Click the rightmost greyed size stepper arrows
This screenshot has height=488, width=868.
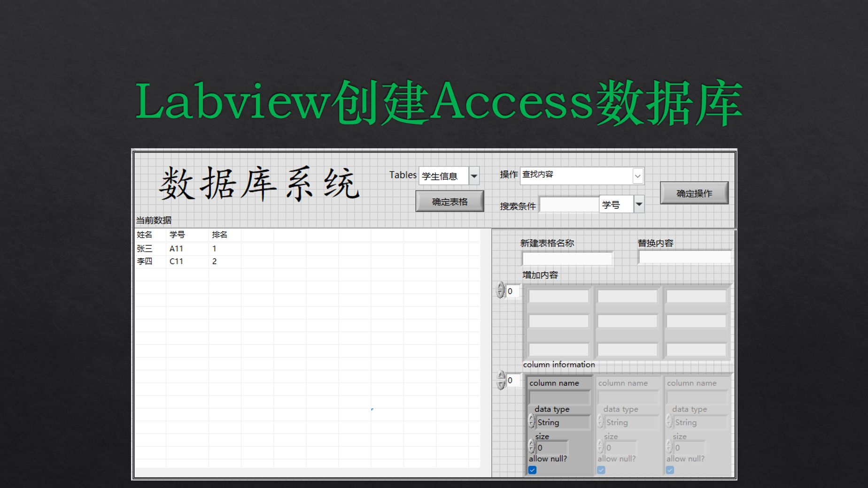click(x=669, y=447)
